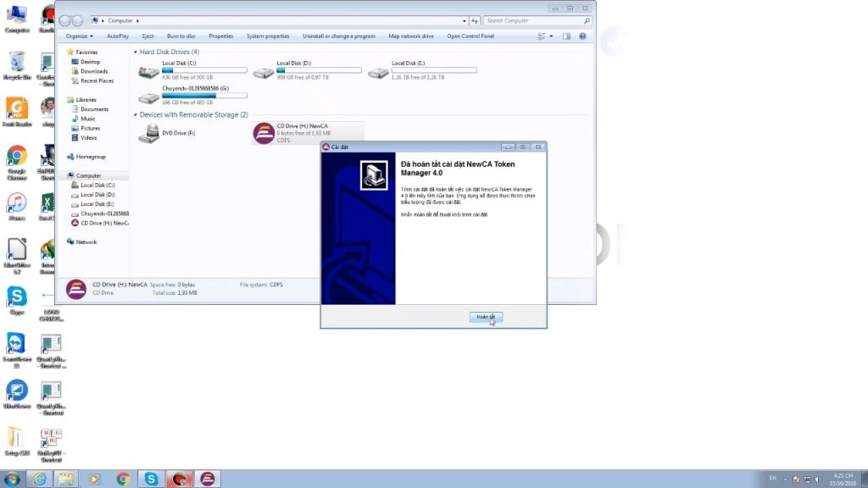This screenshot has width=868, height=488.
Task: Open Internet Explorer from taskbar
Action: [39, 479]
